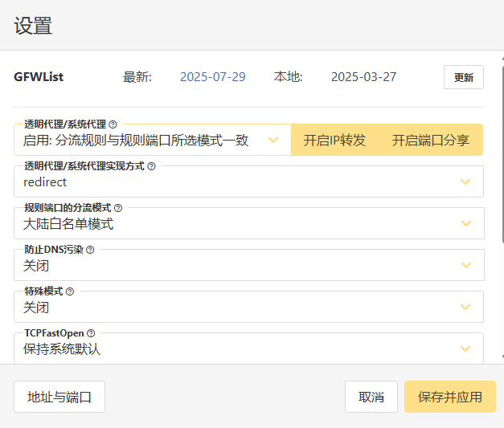Click help icon beside 防止DNS污染

tap(90, 250)
